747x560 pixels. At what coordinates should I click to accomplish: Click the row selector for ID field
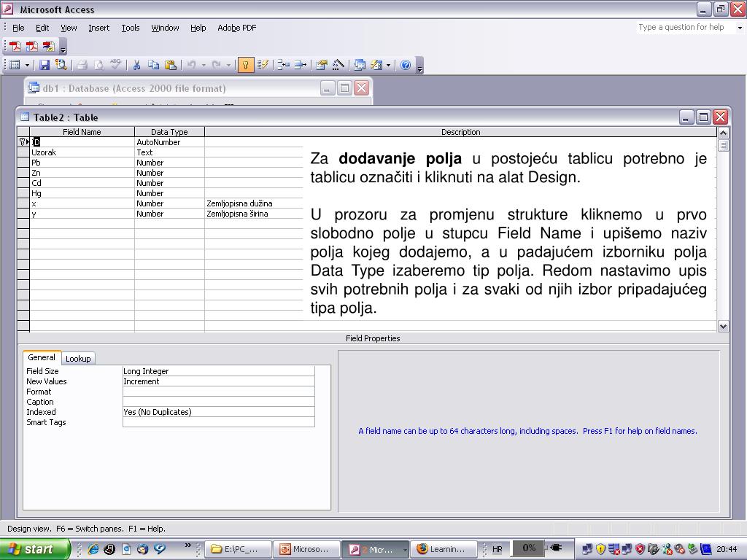[x=23, y=142]
